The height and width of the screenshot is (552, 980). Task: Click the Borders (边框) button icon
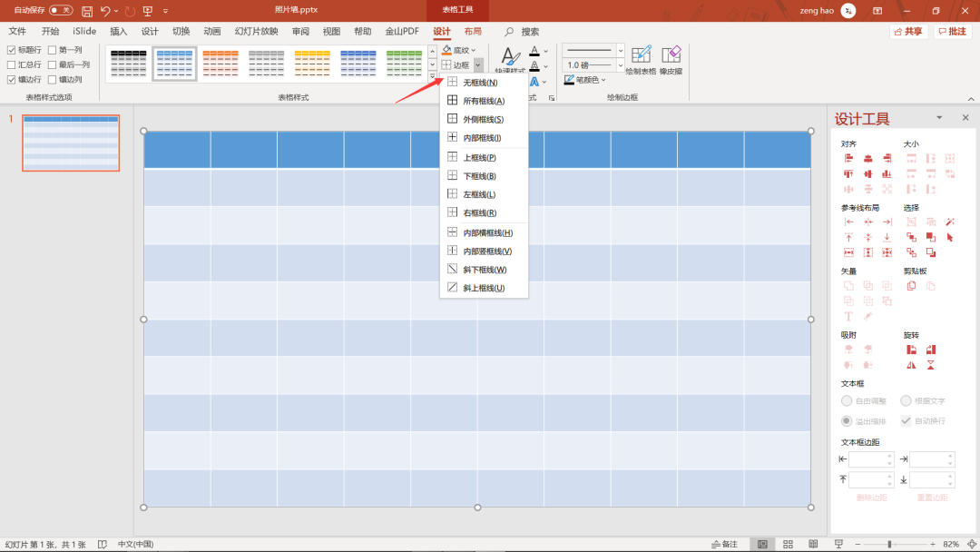(x=456, y=65)
